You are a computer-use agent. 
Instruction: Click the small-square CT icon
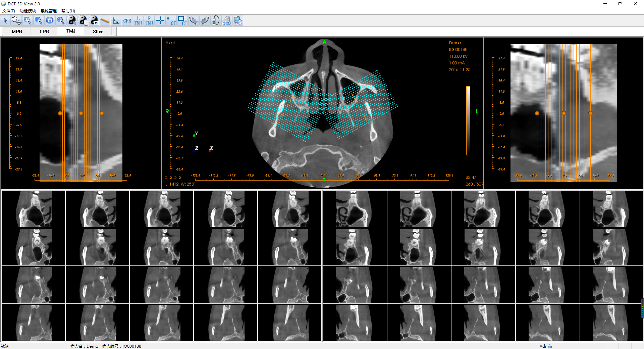tap(171, 21)
